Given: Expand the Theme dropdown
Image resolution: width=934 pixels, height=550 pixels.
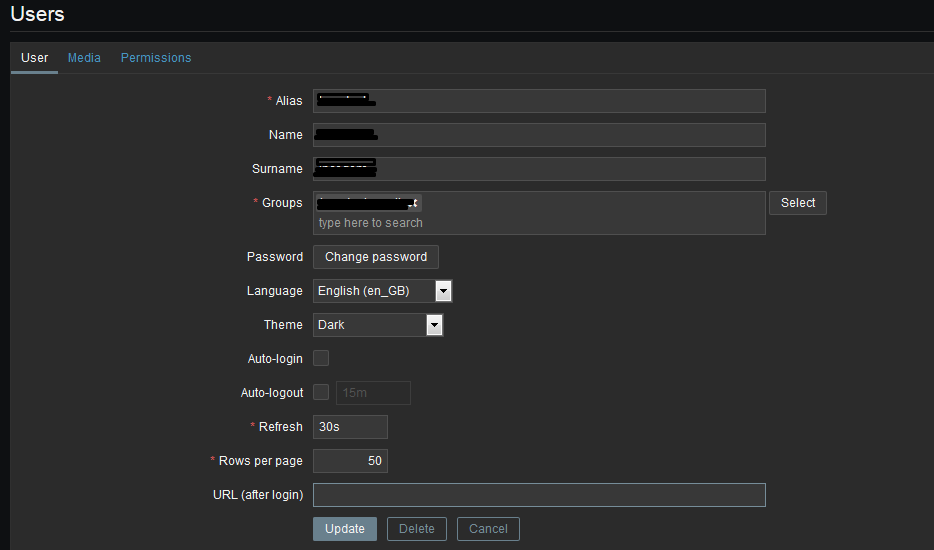Looking at the screenshot, I should [378, 325].
